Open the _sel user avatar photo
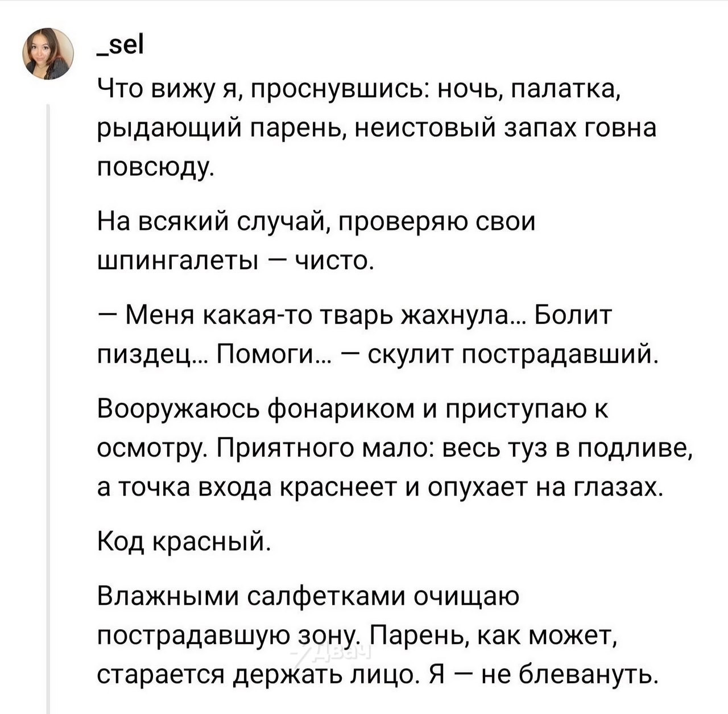 click(48, 53)
